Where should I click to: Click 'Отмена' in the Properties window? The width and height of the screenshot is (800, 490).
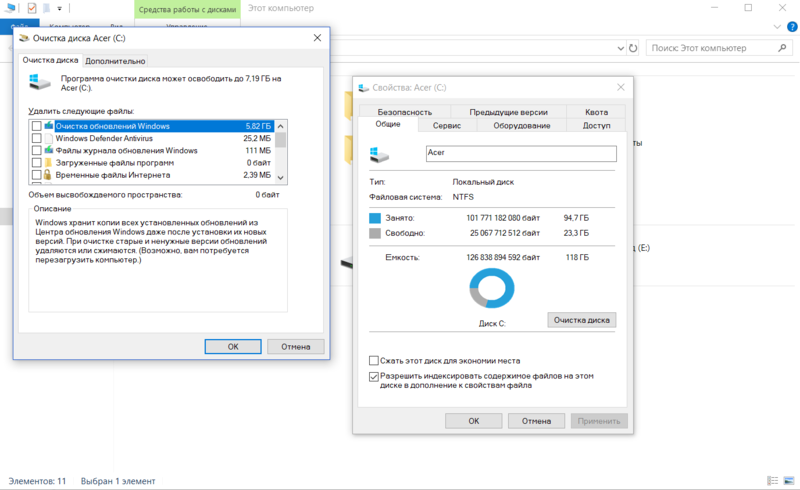point(536,421)
